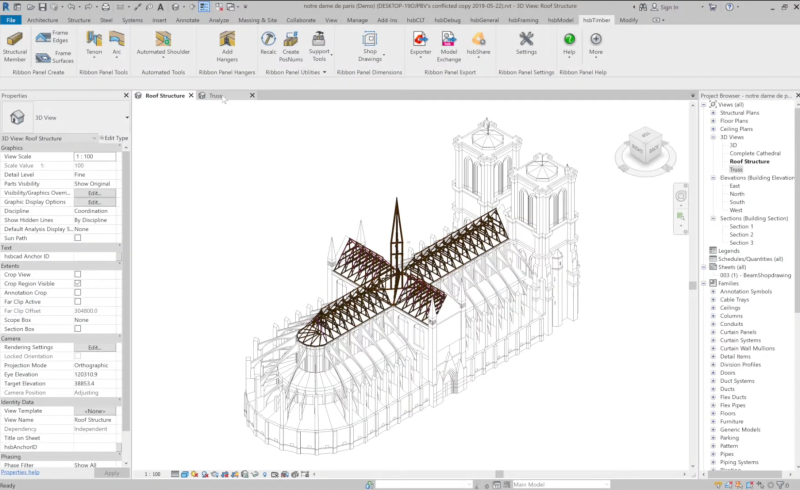Click the View Template <None> button
800x490 pixels.
95,411
